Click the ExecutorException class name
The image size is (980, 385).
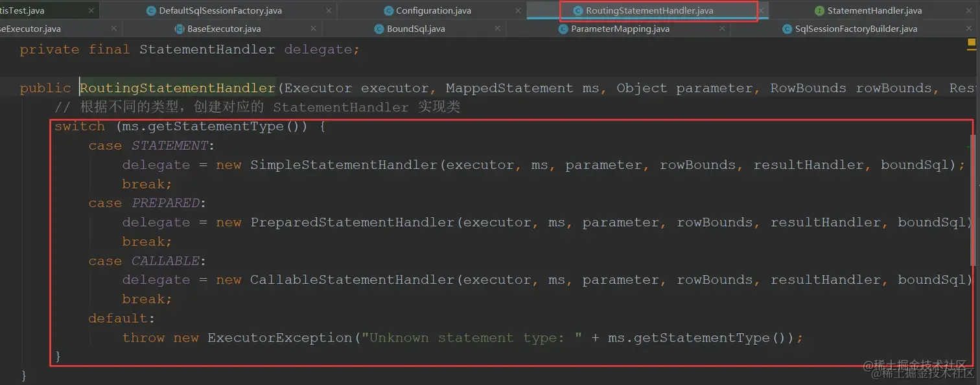(x=280, y=338)
